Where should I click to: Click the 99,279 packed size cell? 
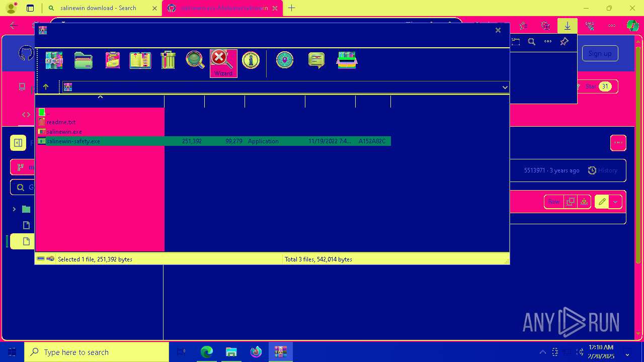coord(234,141)
